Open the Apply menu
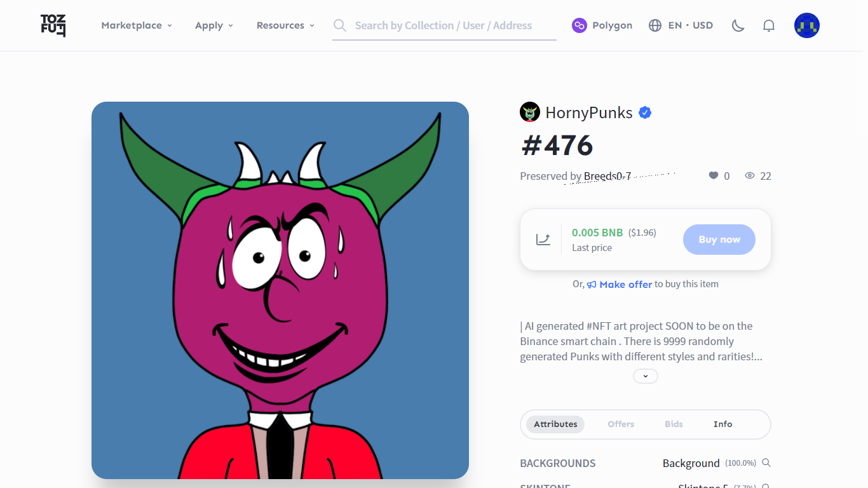Screen dimensions: 868x488 [214, 25]
